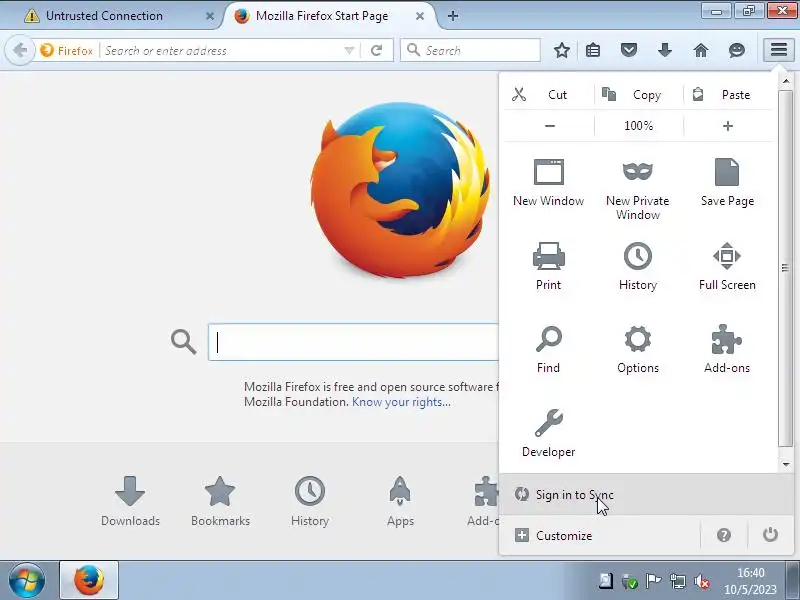Open New Window from menu
800x600 pixels.
point(548,183)
